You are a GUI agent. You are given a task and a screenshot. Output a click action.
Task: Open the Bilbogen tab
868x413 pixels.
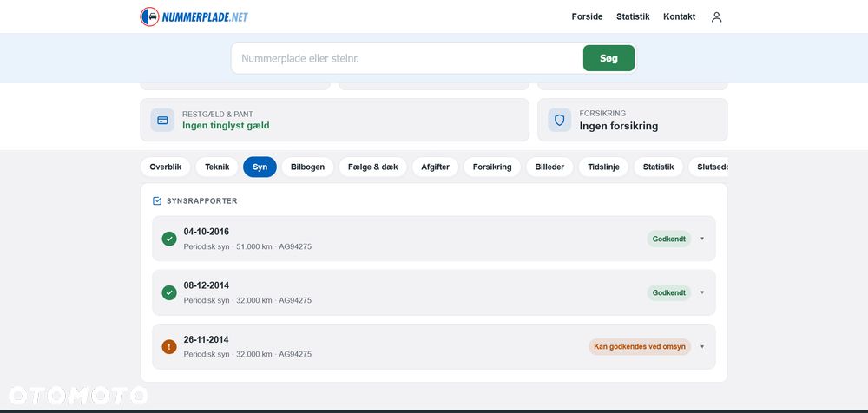(308, 167)
